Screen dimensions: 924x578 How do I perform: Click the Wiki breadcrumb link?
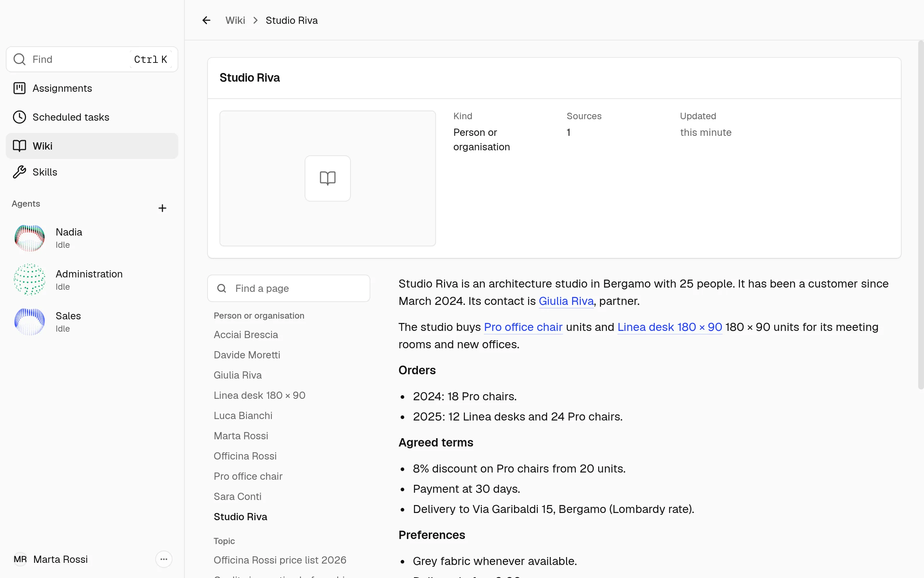pos(235,20)
